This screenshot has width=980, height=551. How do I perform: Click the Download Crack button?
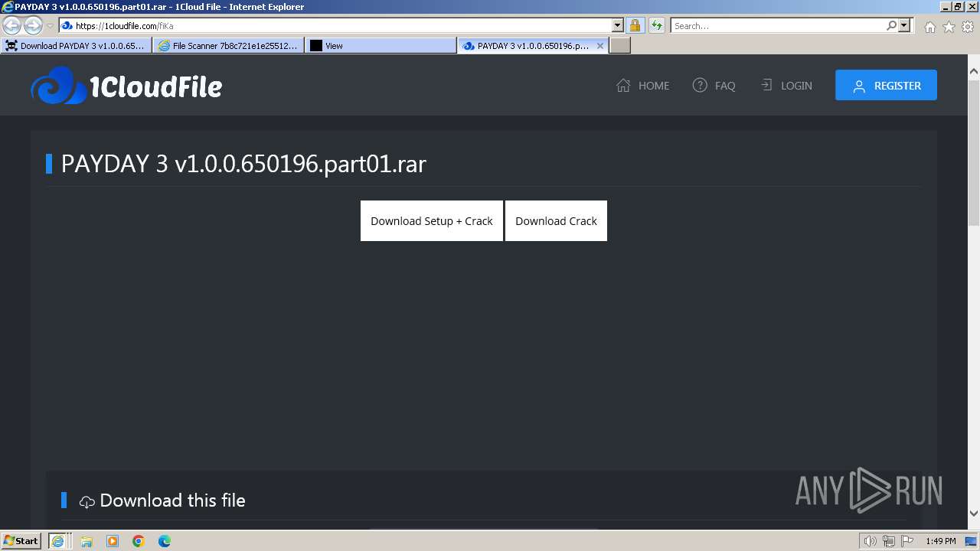pos(556,220)
